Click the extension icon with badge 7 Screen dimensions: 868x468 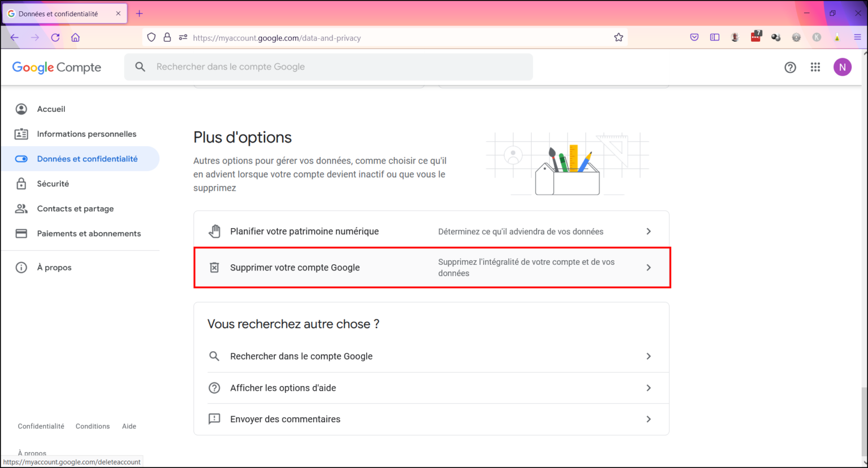tap(756, 37)
